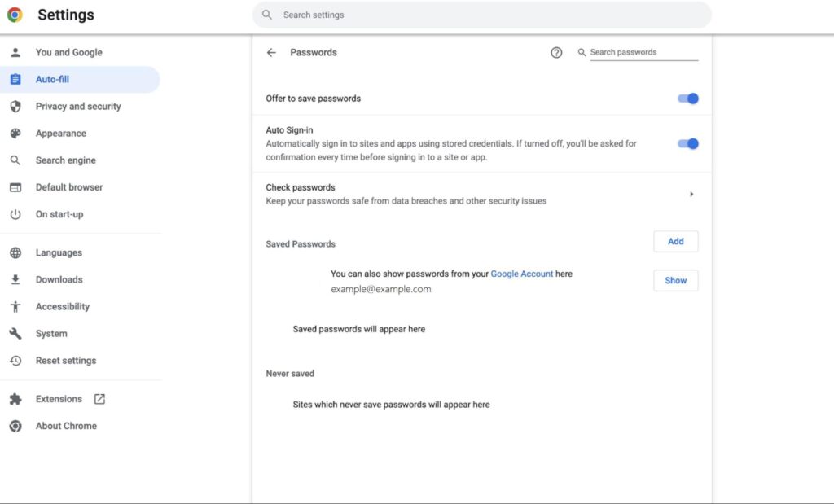Follow the Google Account link
Screen dimensions: 834x504
coord(521,274)
